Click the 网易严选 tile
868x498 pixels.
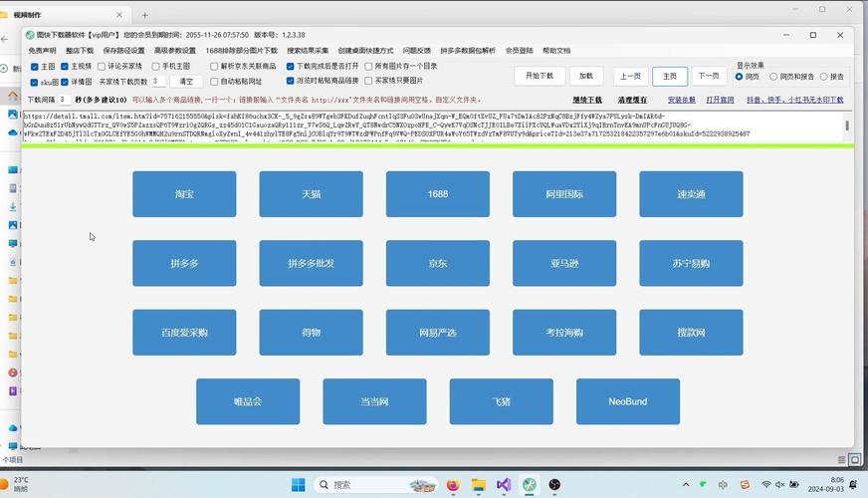[438, 333]
